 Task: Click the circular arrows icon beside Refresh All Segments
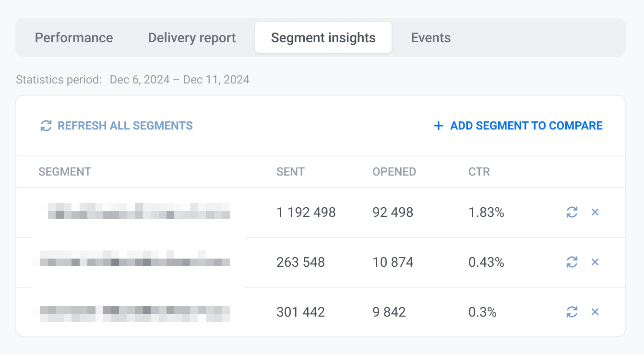pos(46,126)
